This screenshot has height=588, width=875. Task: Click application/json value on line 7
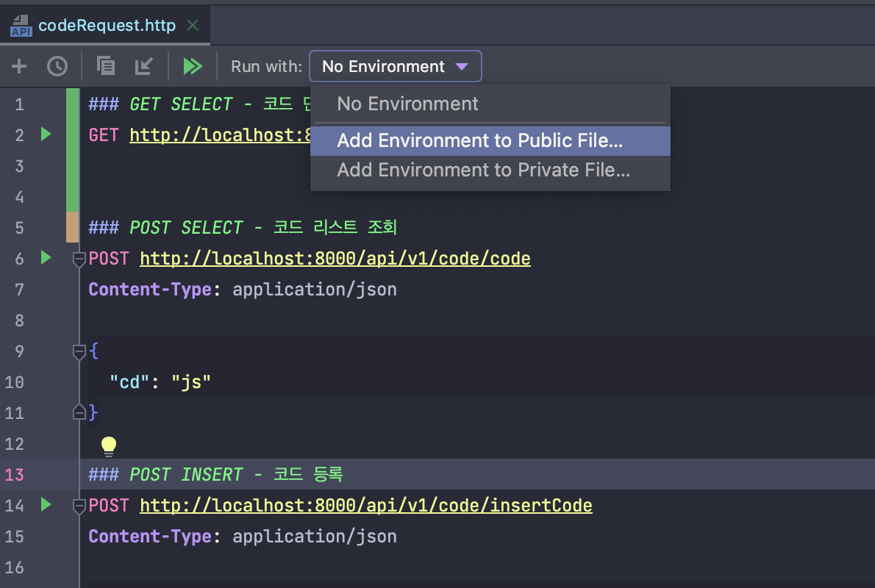tap(314, 290)
